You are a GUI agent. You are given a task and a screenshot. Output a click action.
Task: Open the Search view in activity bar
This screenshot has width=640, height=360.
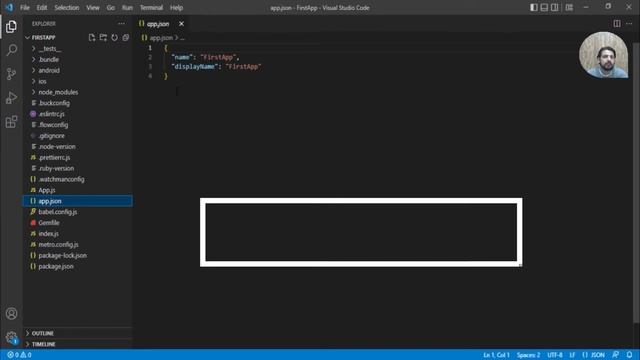tap(11, 50)
